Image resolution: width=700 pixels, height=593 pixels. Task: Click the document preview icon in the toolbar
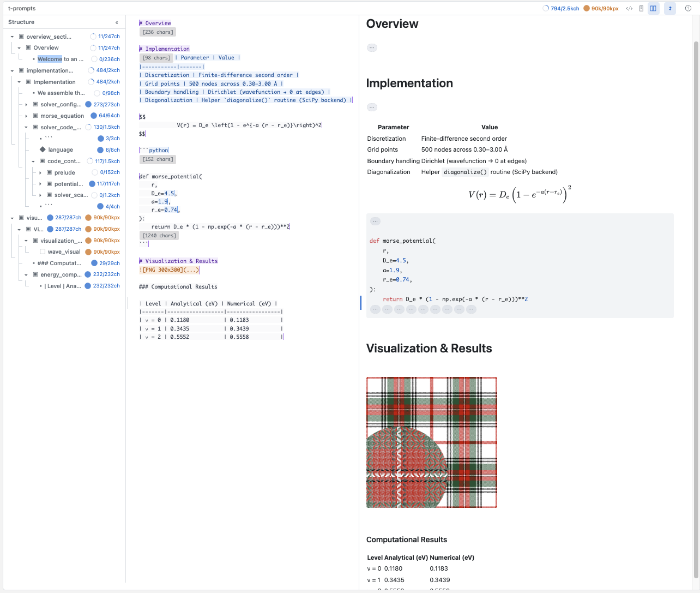pos(641,9)
